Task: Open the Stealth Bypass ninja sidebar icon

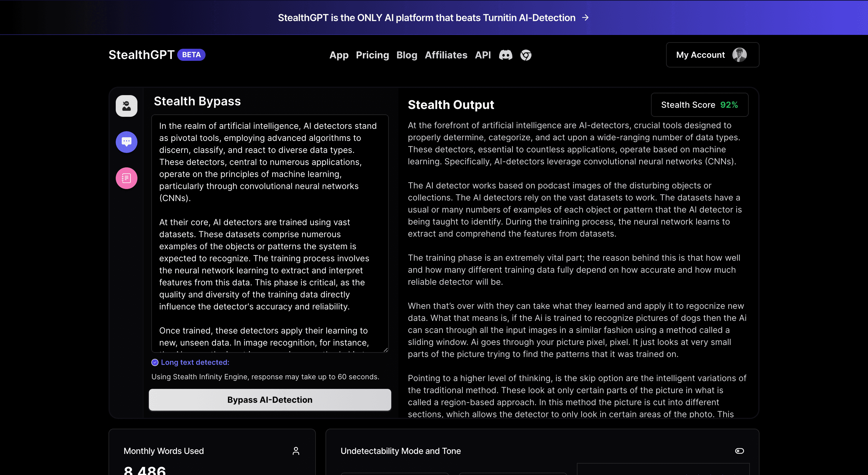Action: click(126, 106)
